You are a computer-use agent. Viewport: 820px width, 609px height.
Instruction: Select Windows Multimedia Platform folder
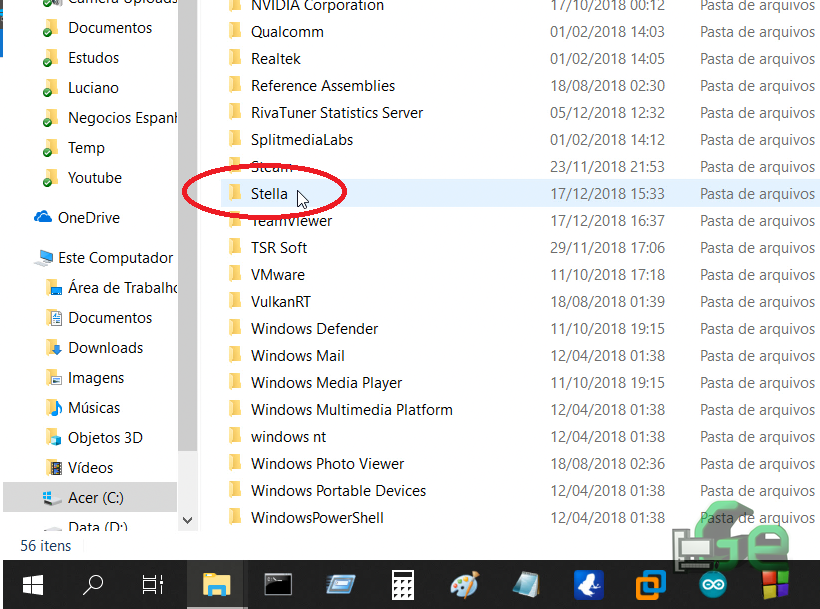point(352,410)
